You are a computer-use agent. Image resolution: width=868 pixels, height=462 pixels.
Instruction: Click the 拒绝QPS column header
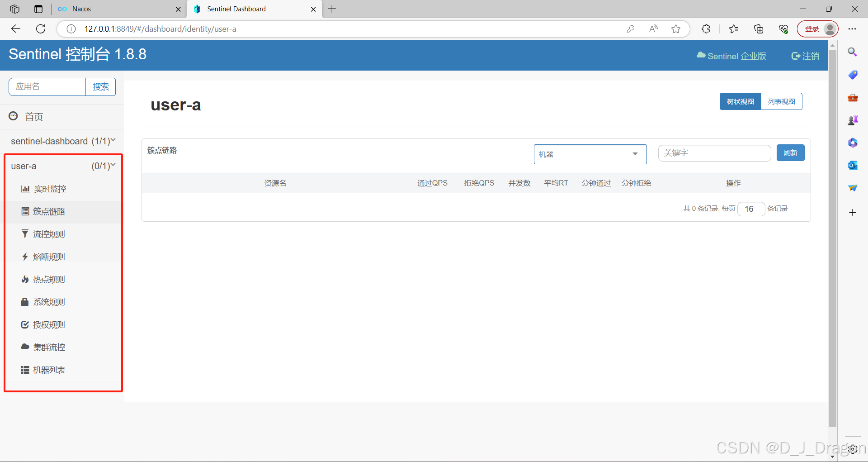(x=479, y=183)
